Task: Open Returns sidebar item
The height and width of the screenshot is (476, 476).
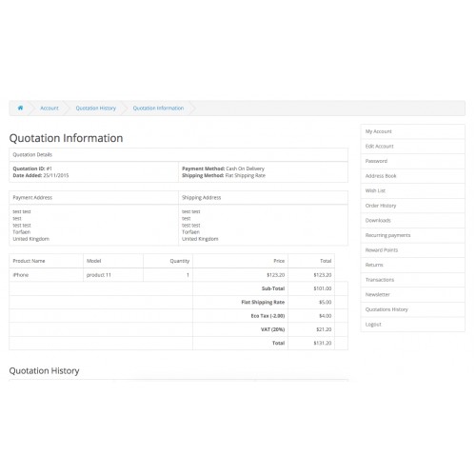Action: click(x=413, y=265)
